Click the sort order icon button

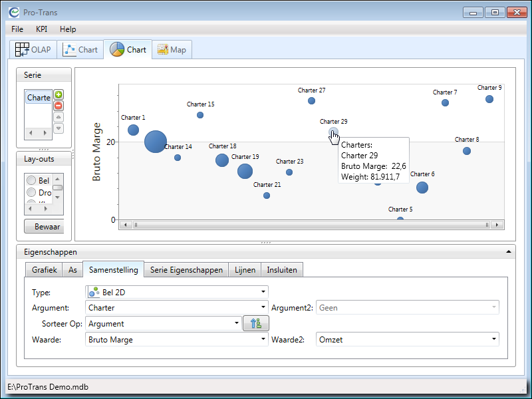click(255, 324)
